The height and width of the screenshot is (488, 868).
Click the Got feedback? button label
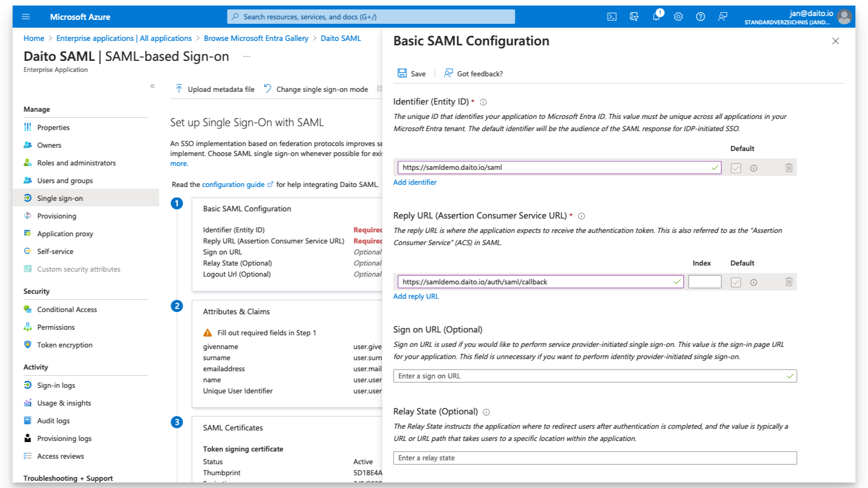[x=479, y=74]
